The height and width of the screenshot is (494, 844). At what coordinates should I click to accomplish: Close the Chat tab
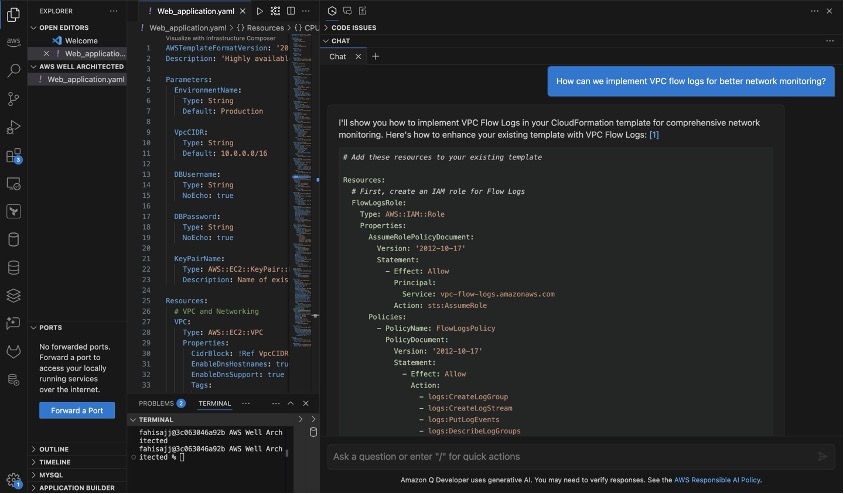(x=358, y=57)
